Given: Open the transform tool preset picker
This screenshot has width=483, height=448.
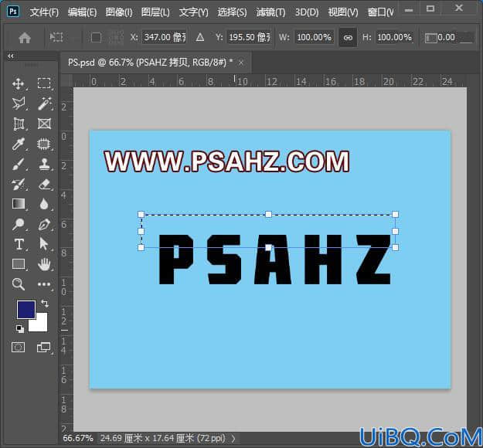Looking at the screenshot, I should [56, 38].
